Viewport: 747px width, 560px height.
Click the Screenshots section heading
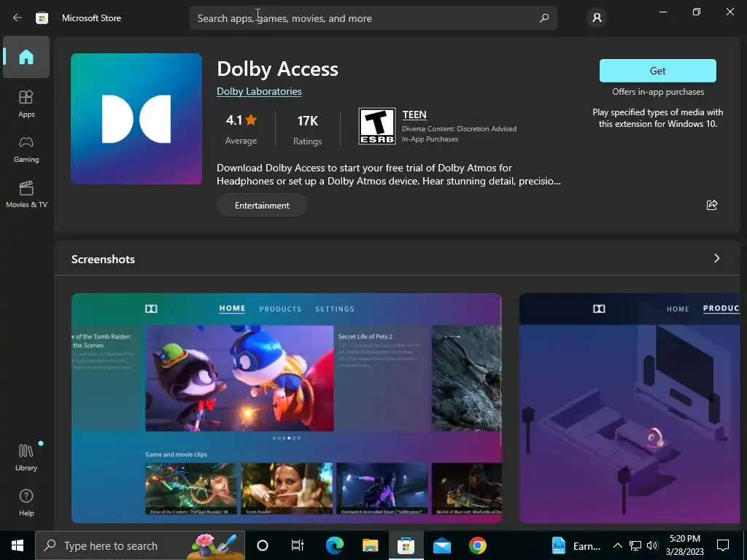pos(103,259)
